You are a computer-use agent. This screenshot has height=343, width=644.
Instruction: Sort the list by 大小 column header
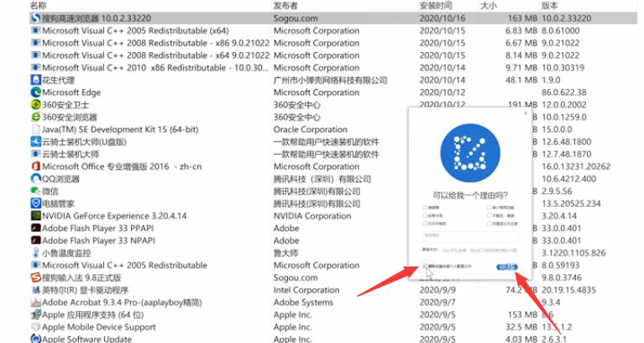(x=489, y=5)
